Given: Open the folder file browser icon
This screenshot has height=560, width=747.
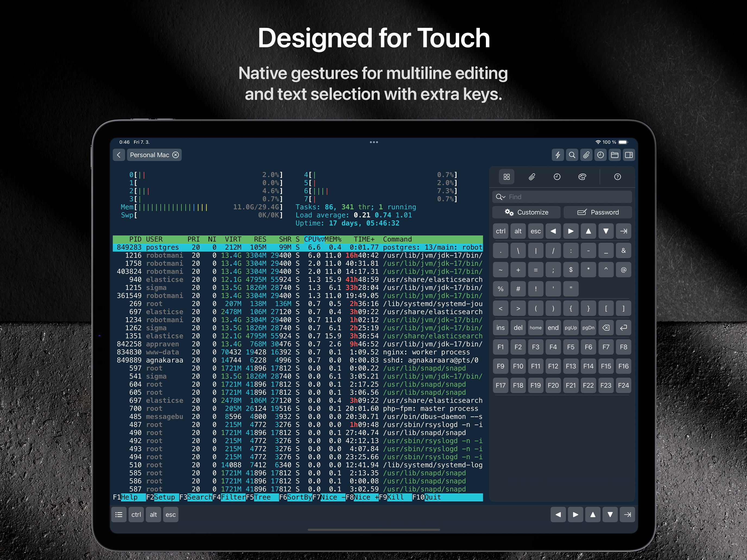Looking at the screenshot, I should [x=615, y=155].
